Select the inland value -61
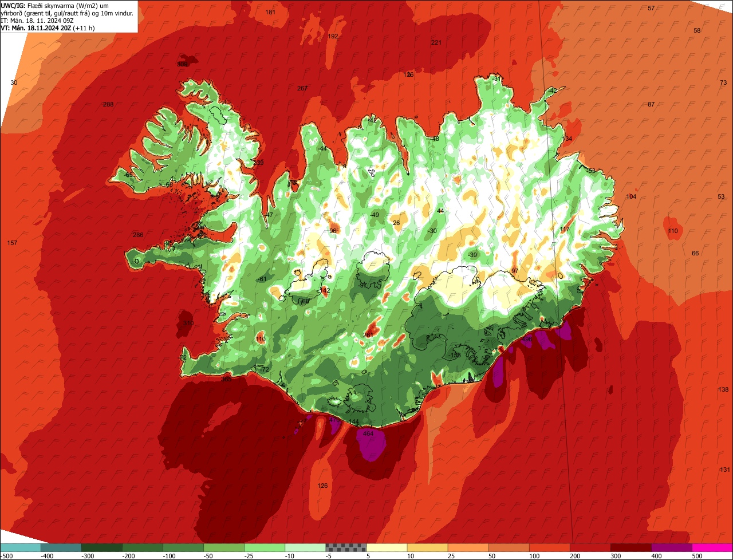The width and height of the screenshot is (733, 560). [x=262, y=279]
